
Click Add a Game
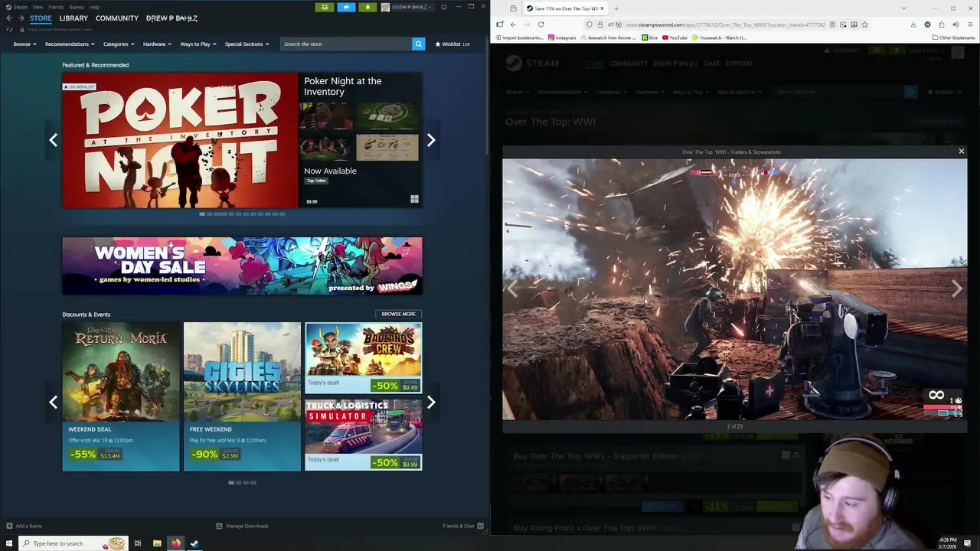coord(24,526)
